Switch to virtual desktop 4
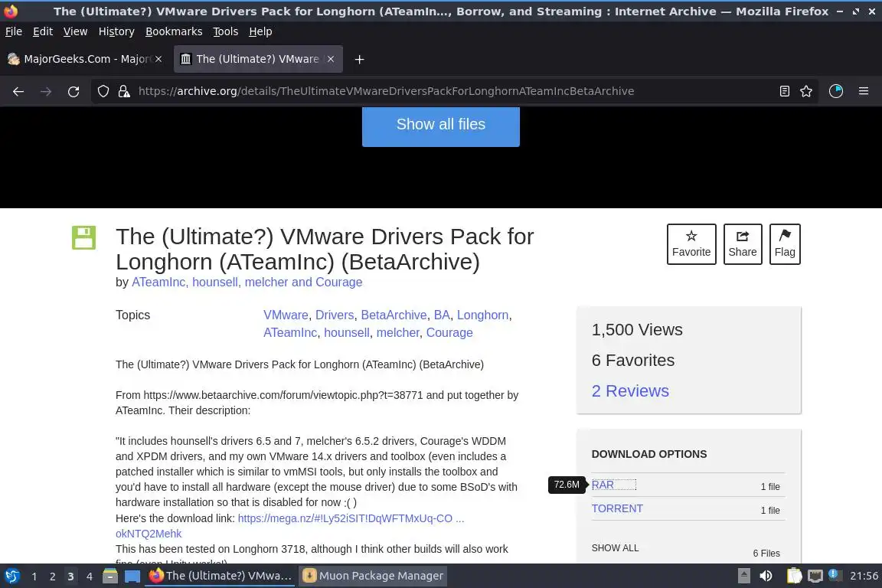The width and height of the screenshot is (882, 588). coord(89,577)
